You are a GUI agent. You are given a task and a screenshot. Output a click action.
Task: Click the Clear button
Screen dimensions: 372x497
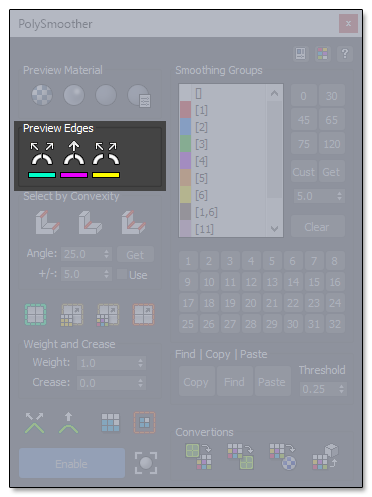pos(317,227)
